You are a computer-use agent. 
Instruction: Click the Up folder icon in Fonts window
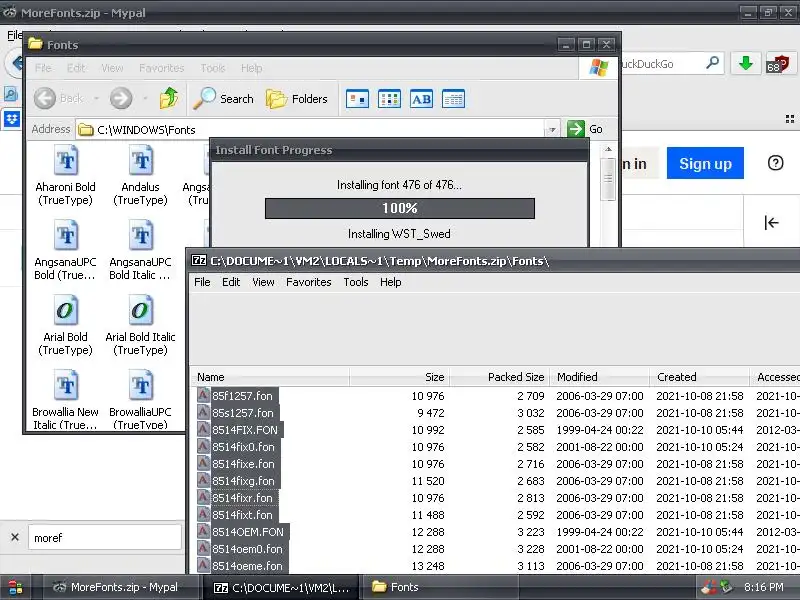[x=169, y=98]
